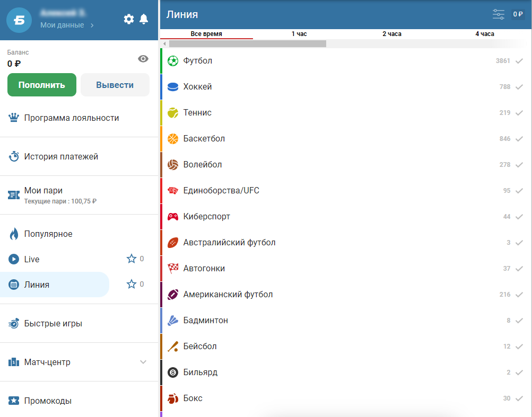Click the Волейбол ball icon
Viewport: 532px width, 417px height.
[x=173, y=164]
